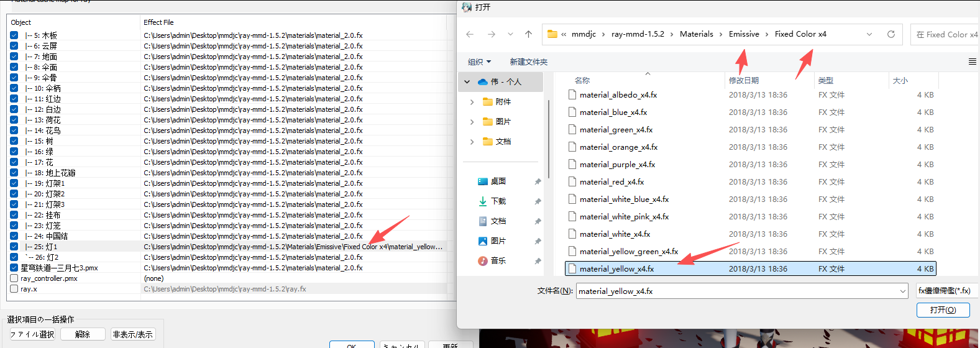Check the ray_controller.pmx checkbox
Screen dimensions: 980x348
click(x=14, y=278)
